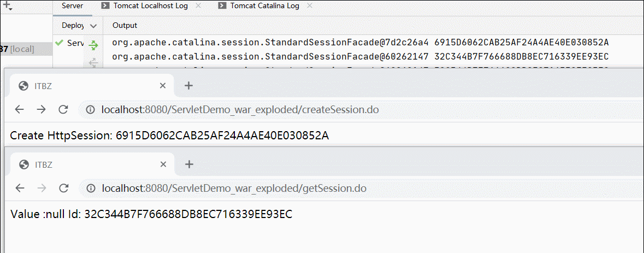Viewport: 644px width, 253px height.
Task: Click the green deploy-all arrow icon
Action: pos(93,45)
